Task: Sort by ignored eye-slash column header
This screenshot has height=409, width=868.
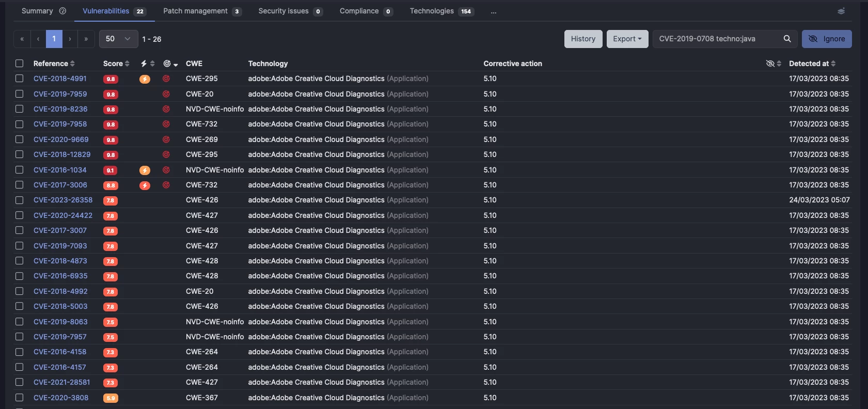Action: 774,64
